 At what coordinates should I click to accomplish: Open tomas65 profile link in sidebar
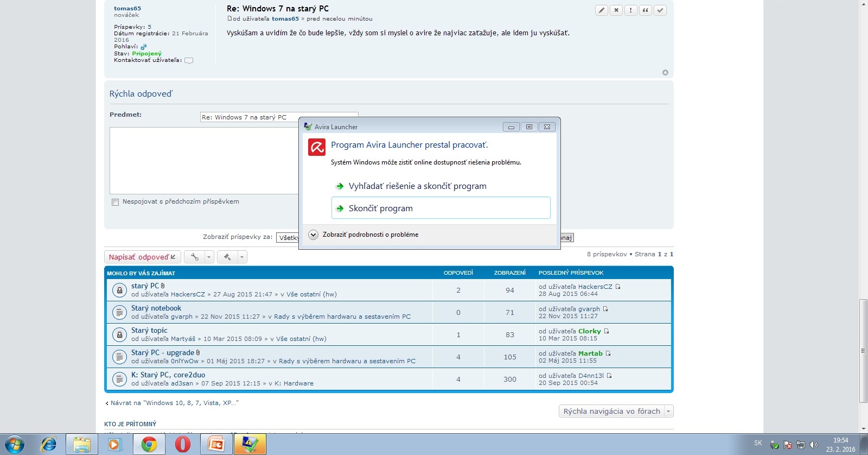tap(127, 8)
